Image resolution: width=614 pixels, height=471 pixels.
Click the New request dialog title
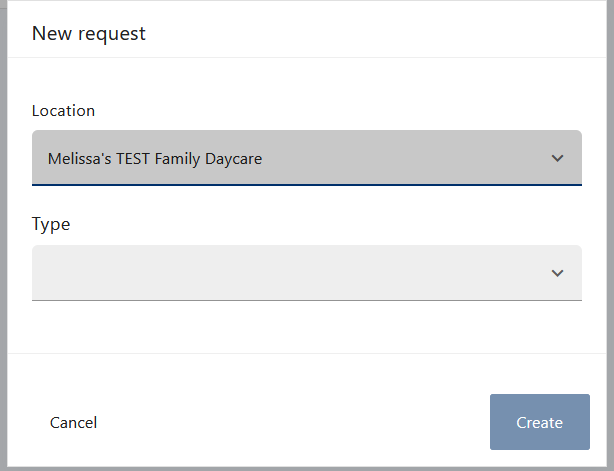pyautogui.click(x=89, y=34)
